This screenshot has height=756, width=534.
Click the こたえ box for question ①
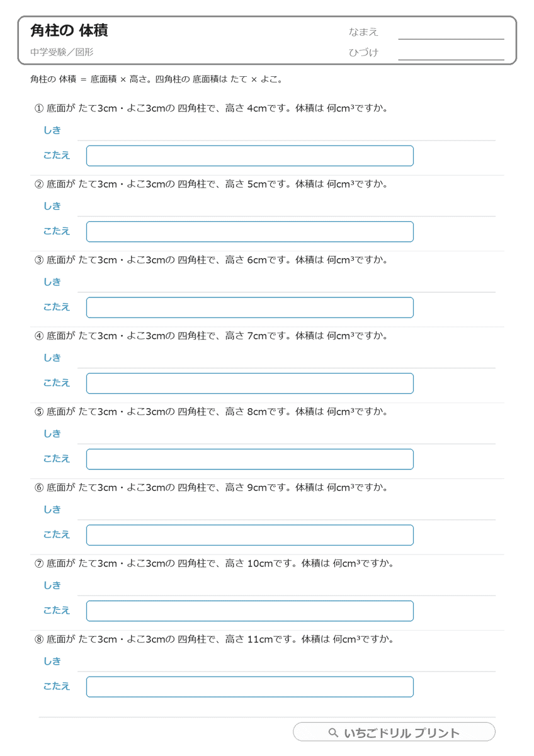tap(250, 156)
